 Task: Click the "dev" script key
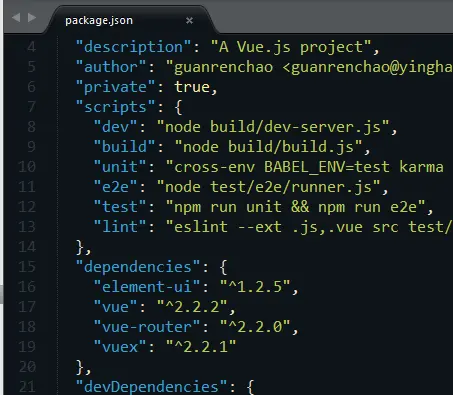[x=115, y=127]
